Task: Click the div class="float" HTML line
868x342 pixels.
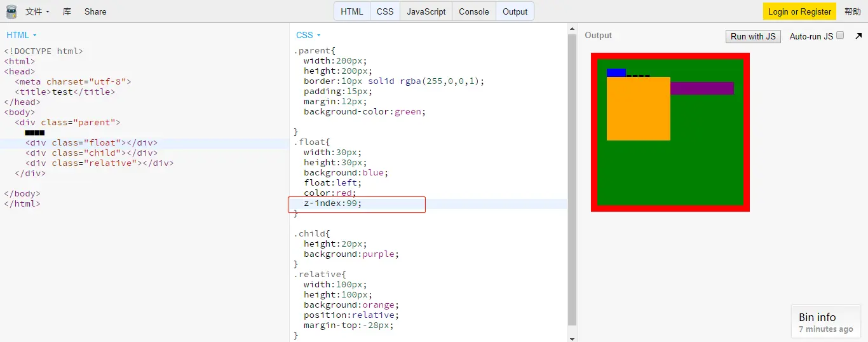Action: (92, 142)
